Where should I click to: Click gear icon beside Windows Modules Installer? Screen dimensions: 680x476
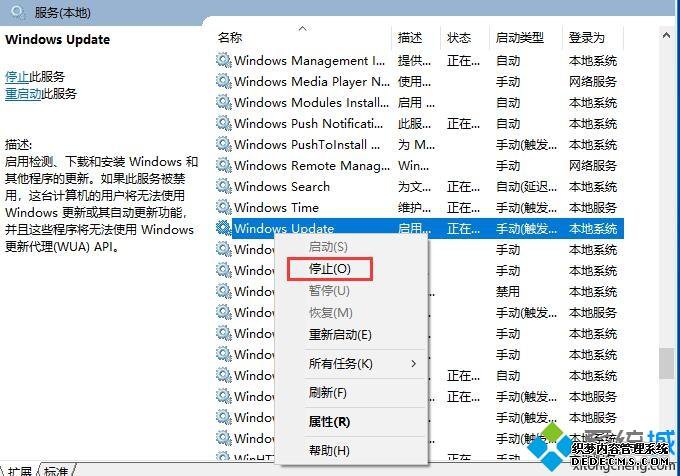click(x=224, y=102)
